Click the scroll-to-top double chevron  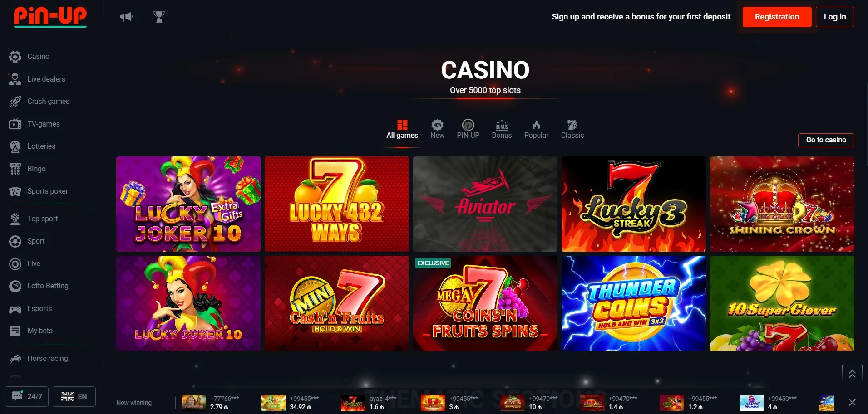(x=852, y=374)
